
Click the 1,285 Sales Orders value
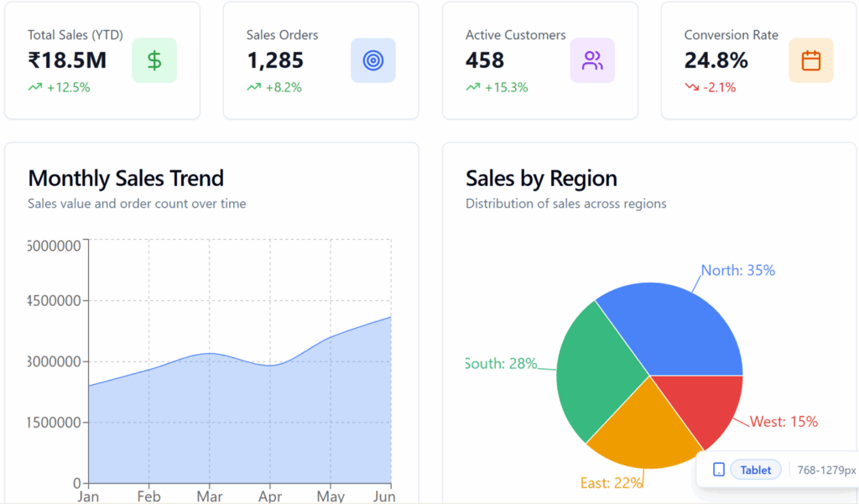[x=275, y=60]
